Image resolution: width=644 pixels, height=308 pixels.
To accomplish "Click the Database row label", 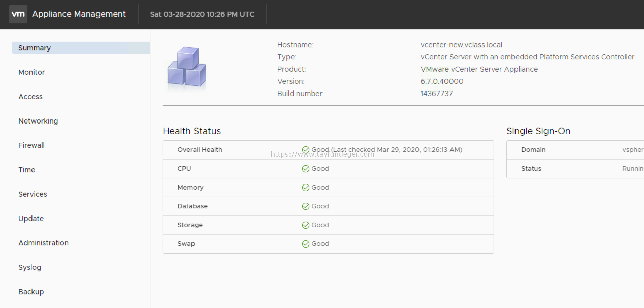I will point(192,206).
